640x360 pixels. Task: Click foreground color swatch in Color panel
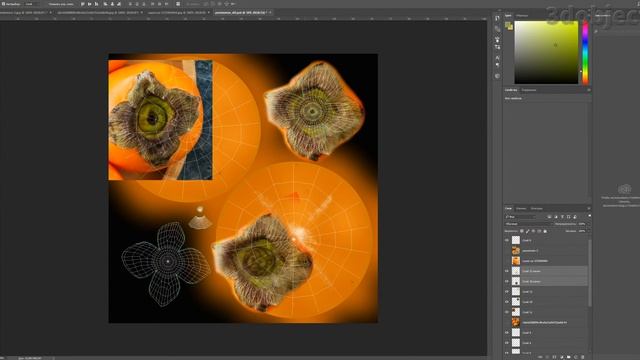coord(508,25)
